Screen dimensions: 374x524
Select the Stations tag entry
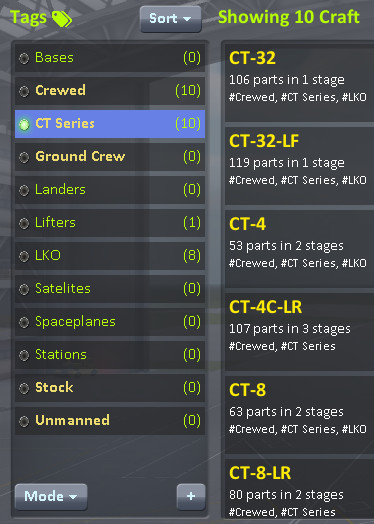click(110, 355)
